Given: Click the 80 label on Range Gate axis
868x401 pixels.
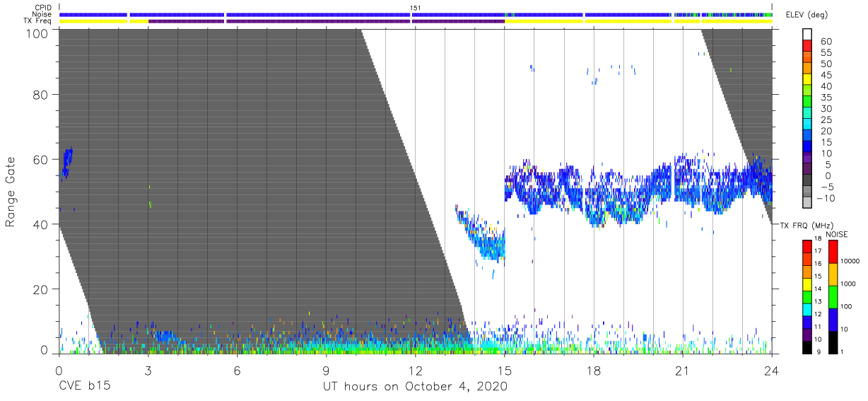Looking at the screenshot, I should click(41, 94).
